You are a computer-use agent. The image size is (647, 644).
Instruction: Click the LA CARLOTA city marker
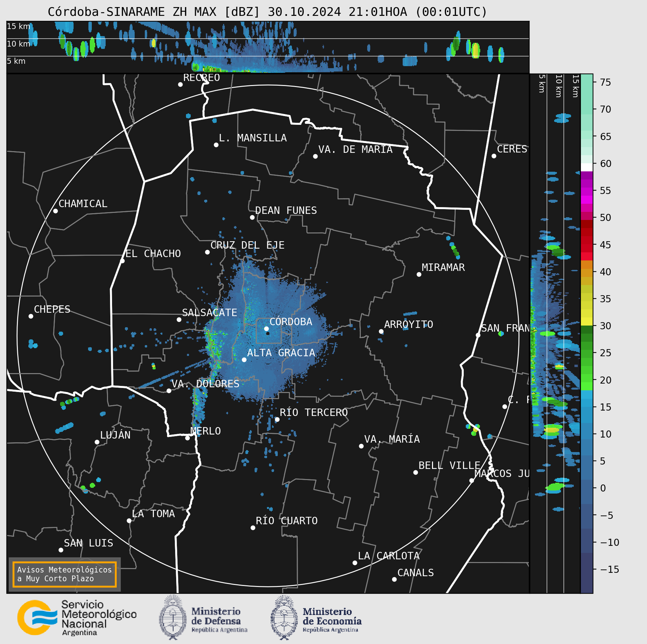pos(355,563)
